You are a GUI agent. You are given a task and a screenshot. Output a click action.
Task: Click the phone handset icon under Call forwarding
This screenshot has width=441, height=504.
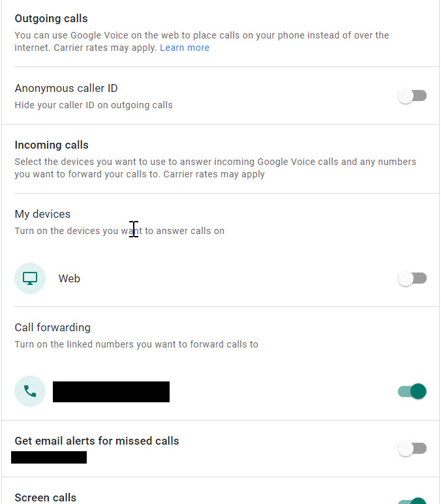[30, 391]
